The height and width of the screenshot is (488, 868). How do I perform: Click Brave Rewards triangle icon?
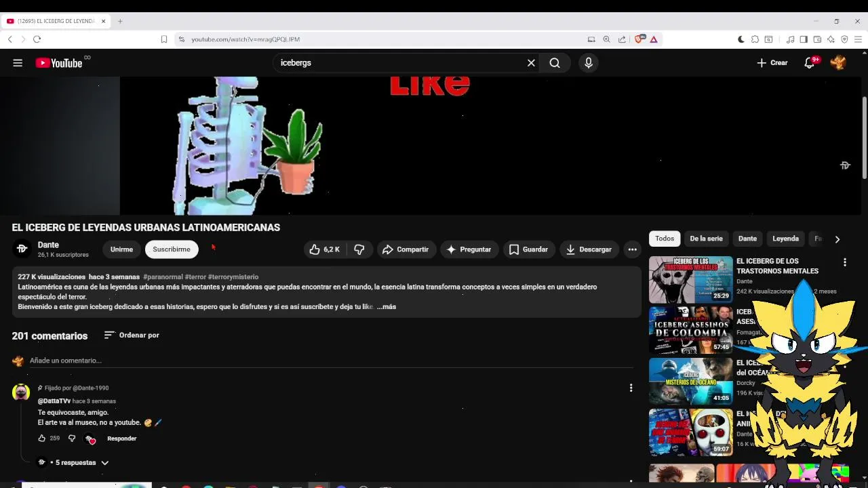click(654, 39)
